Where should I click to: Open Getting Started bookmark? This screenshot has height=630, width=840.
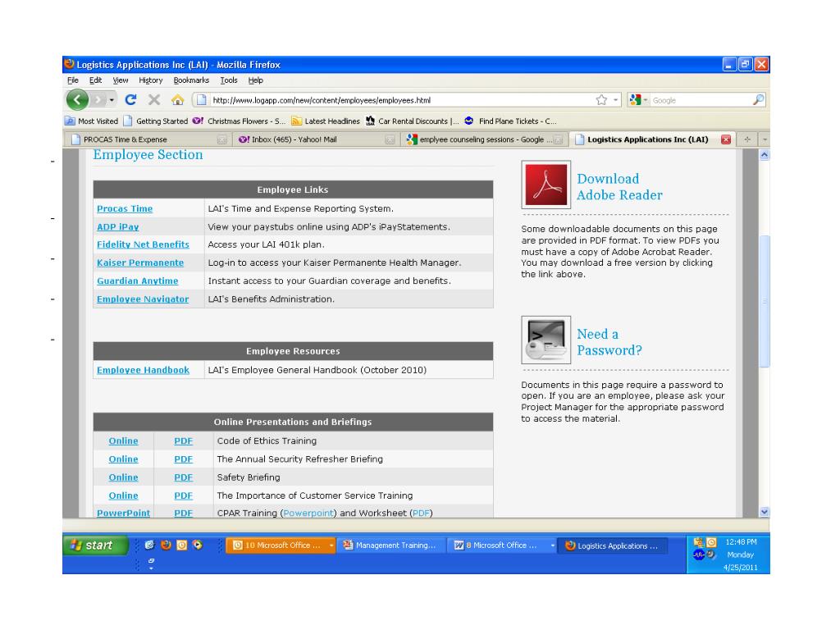[156, 121]
